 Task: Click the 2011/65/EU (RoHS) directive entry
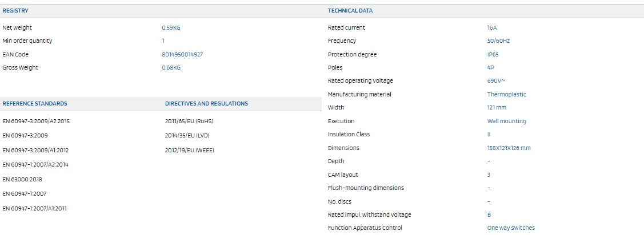point(189,121)
